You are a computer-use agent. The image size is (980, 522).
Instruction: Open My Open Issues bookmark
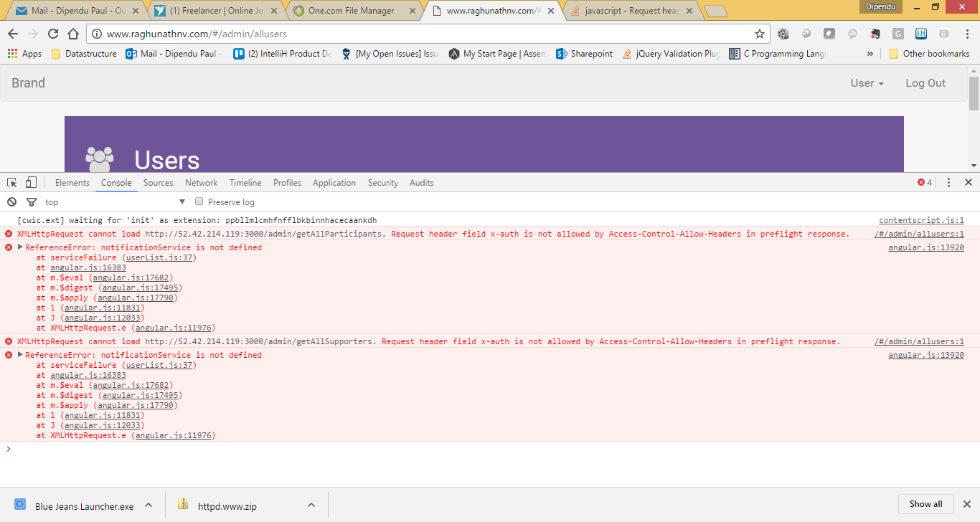(x=390, y=54)
